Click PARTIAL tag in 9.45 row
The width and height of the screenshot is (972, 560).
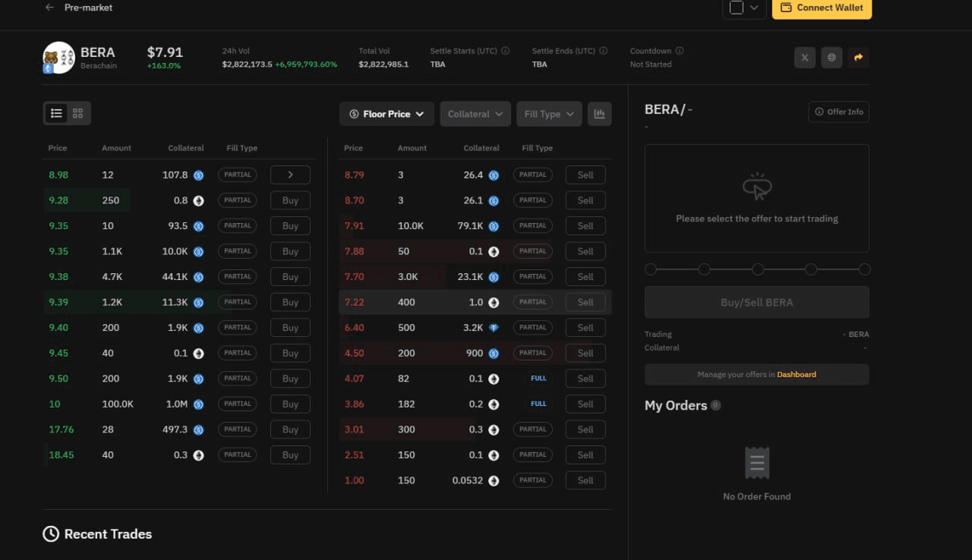point(237,353)
